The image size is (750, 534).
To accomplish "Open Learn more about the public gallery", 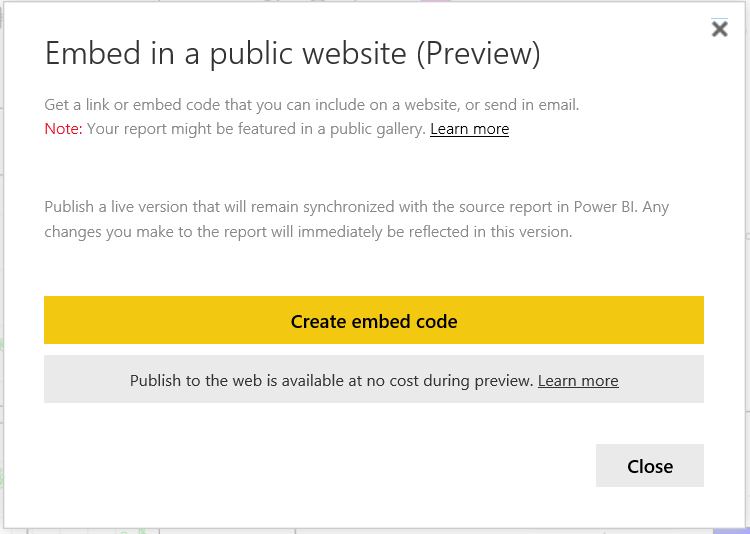I will pos(469,129).
